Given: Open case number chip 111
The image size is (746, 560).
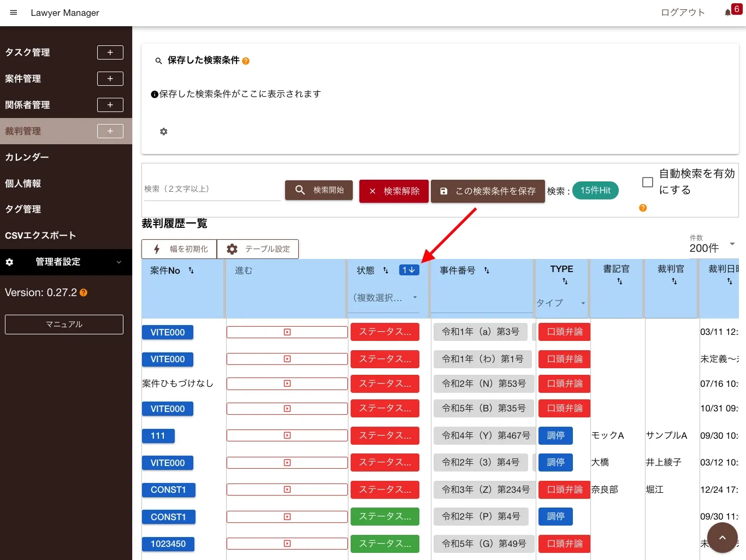Looking at the screenshot, I should (x=158, y=436).
